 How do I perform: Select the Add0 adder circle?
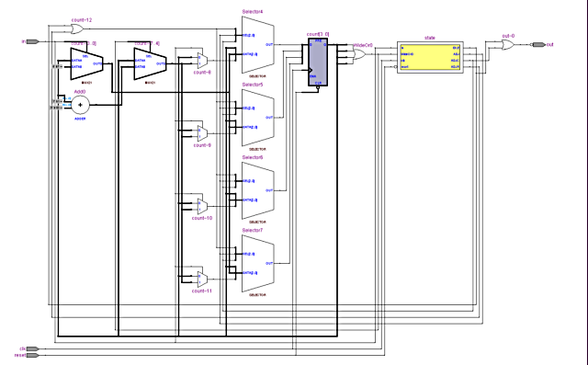click(x=80, y=105)
